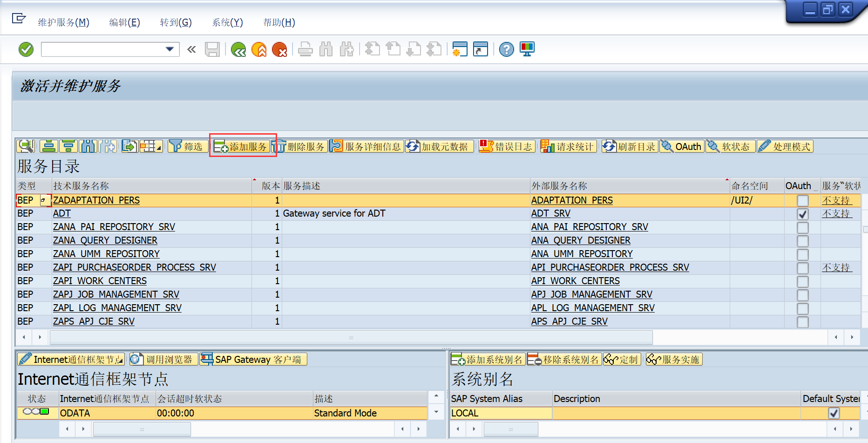Open the APS_APJ_CJE_SRV external service link
868x443 pixels.
click(570, 321)
